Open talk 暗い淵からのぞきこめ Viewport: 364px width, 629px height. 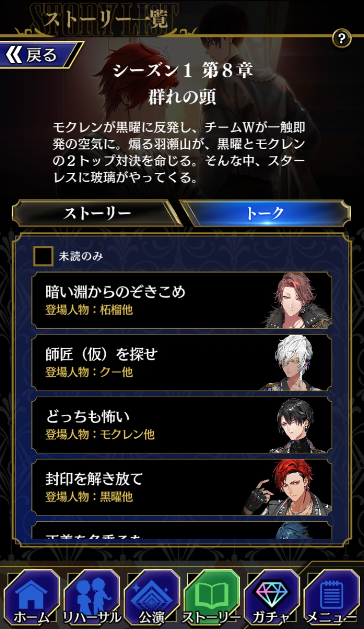[182, 300]
